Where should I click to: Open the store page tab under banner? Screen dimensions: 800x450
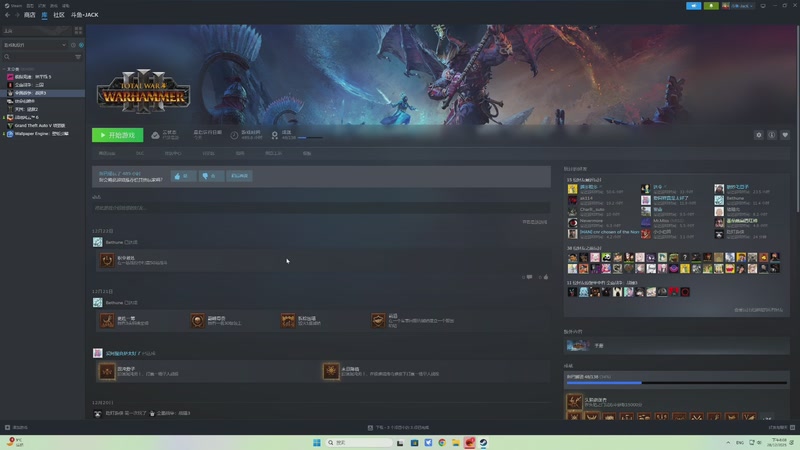[x=107, y=154]
